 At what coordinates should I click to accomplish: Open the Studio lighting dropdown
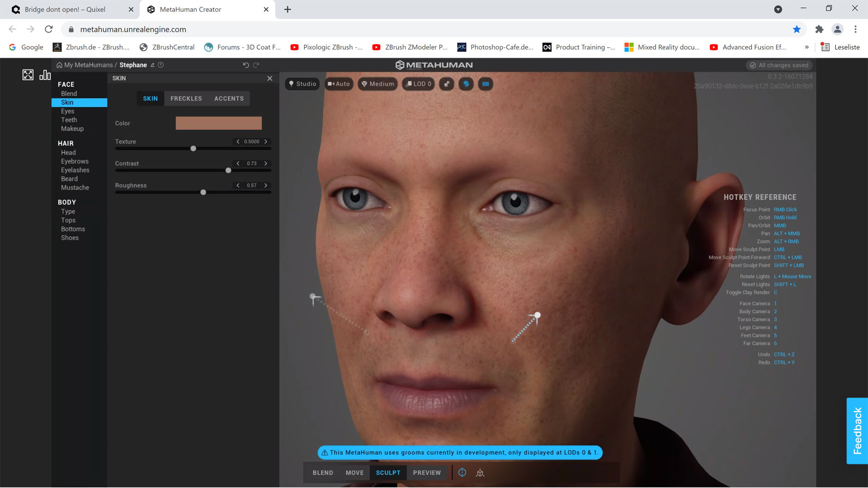[302, 84]
